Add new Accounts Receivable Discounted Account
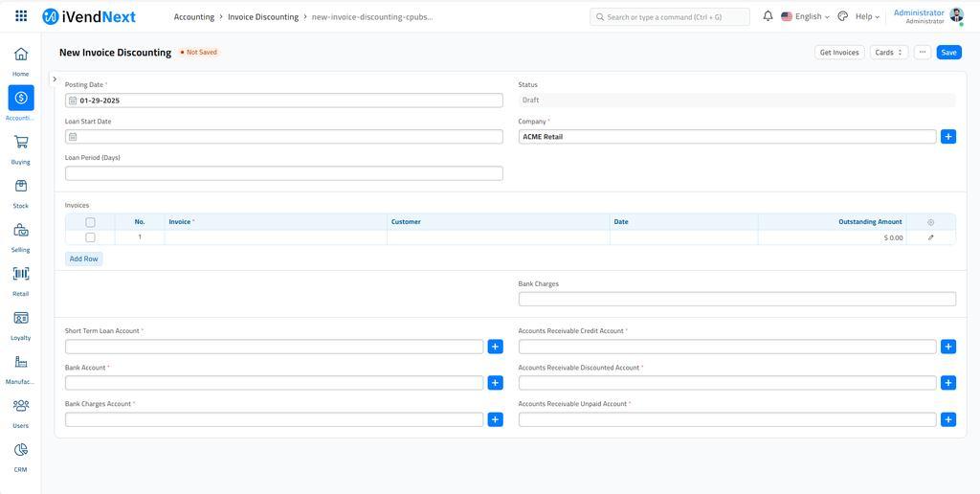Viewport: 980px width, 494px height. pyautogui.click(x=948, y=383)
